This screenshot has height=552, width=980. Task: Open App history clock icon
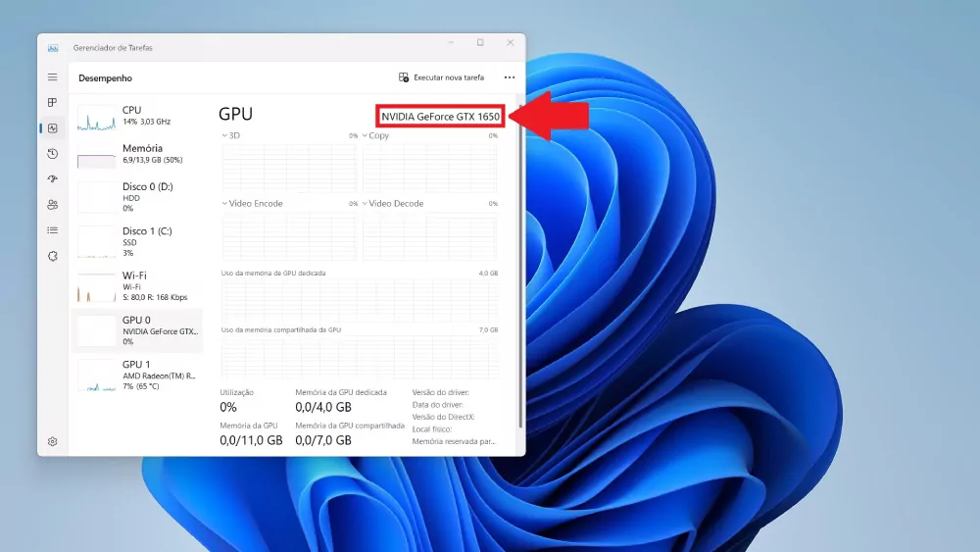(x=52, y=154)
